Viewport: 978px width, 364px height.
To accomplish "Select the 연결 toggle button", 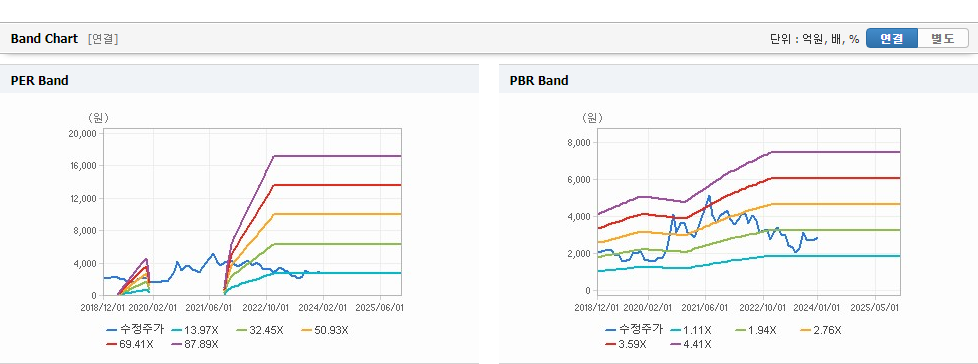I will pos(892,39).
